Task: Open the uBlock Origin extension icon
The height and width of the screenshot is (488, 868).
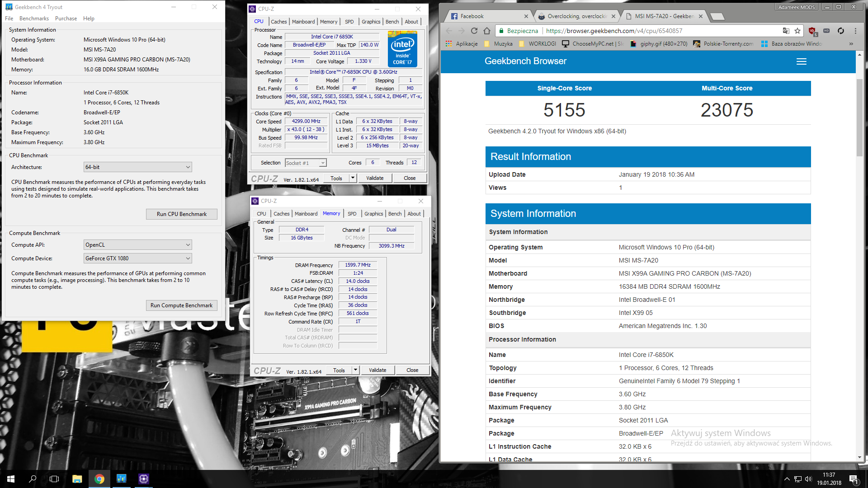Action: click(812, 31)
